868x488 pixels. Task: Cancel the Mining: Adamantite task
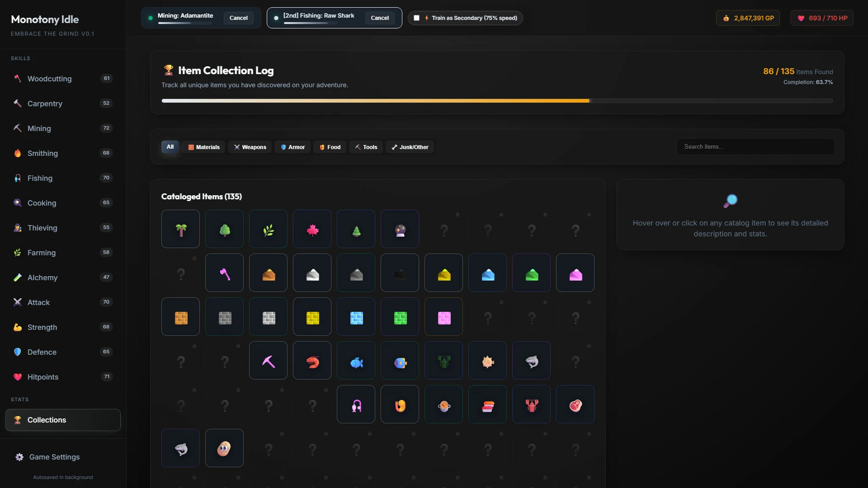click(238, 18)
